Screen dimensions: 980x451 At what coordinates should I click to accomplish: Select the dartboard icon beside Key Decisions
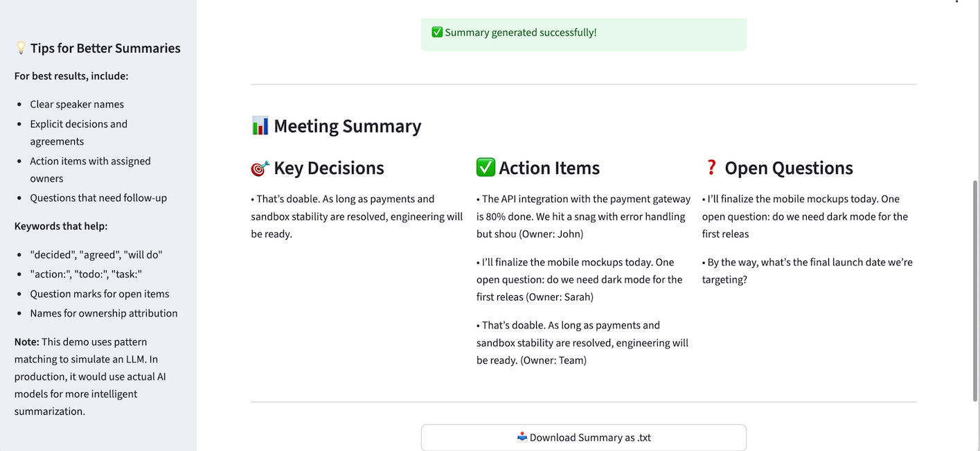258,167
